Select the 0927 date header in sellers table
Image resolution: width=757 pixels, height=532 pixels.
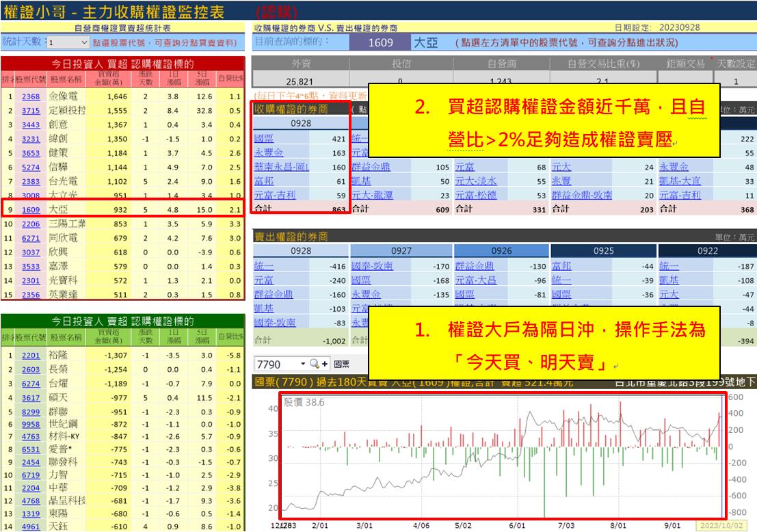point(401,250)
